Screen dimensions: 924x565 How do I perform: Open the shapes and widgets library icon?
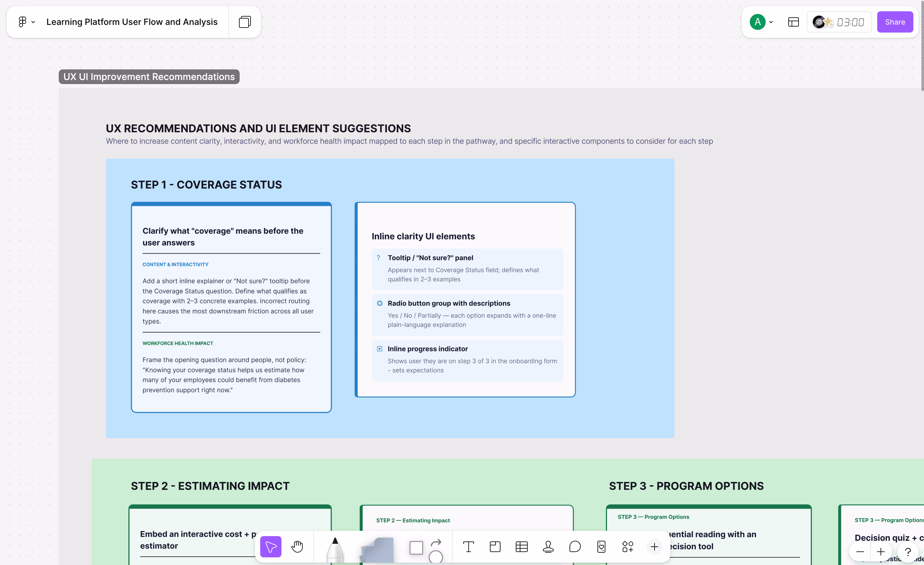pyautogui.click(x=628, y=547)
